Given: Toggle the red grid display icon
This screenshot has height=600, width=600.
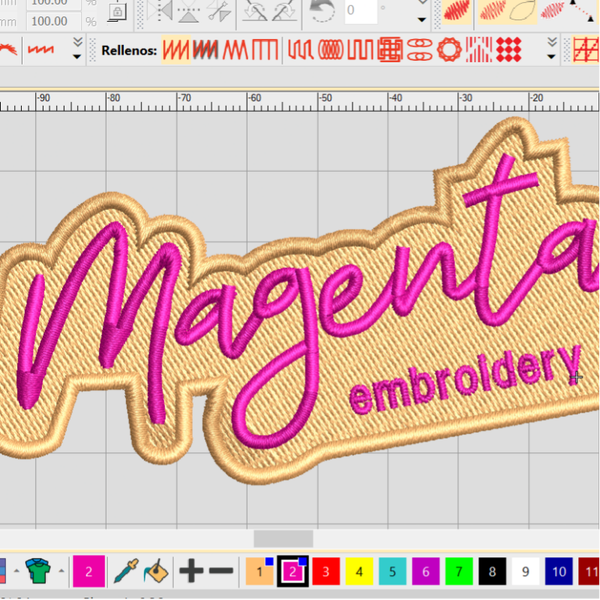Looking at the screenshot, I should click(x=586, y=50).
